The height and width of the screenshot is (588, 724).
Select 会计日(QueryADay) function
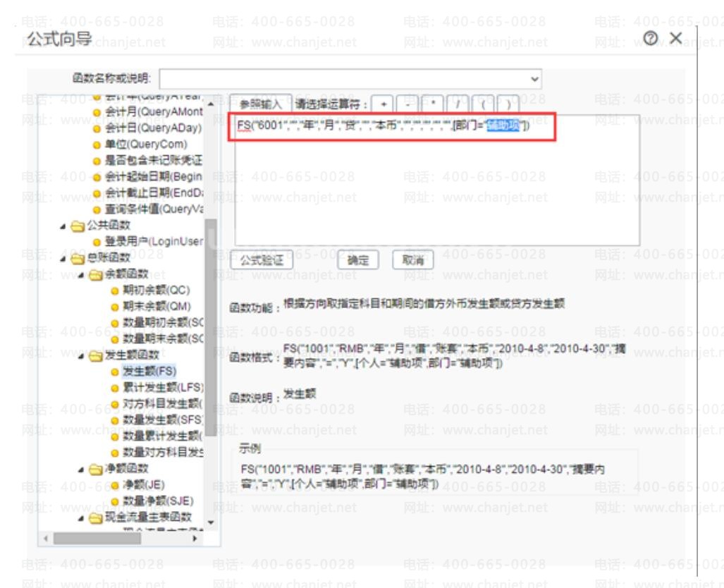pyautogui.click(x=153, y=128)
